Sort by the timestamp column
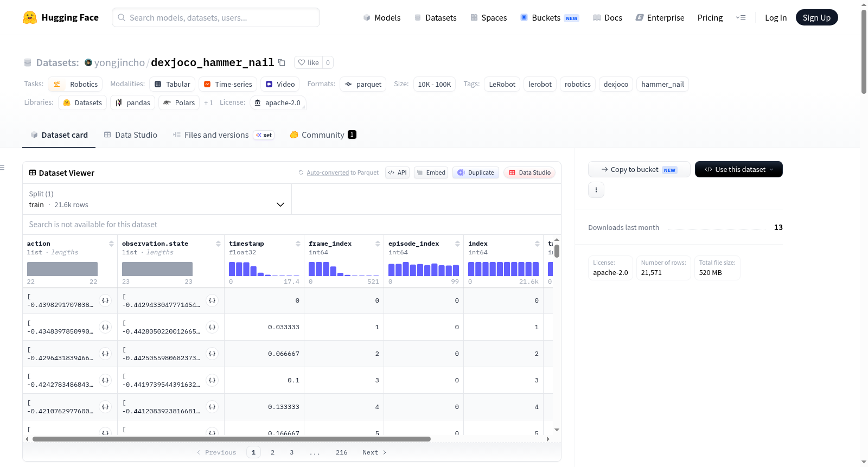Viewport: 868px width, 467px height. 298,244
